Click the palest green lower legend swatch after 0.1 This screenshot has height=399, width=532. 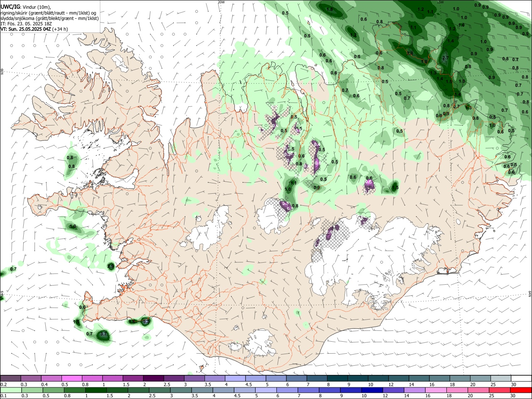tap(10, 390)
